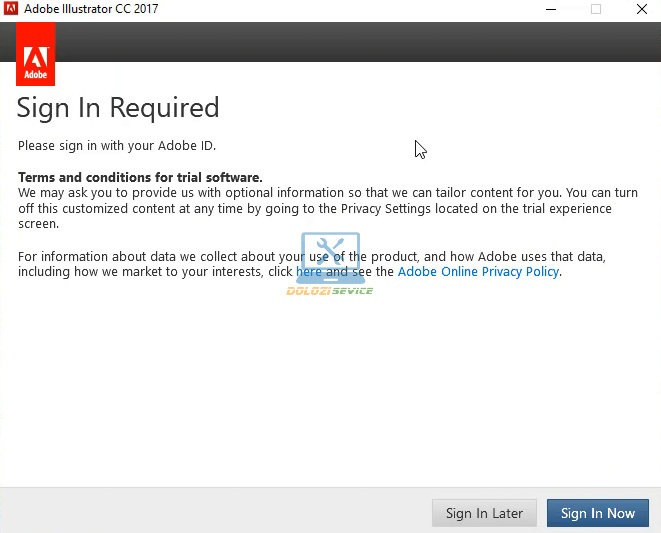This screenshot has height=533, width=661.
Task: Select the bold "Terms and conditions" heading
Action: [140, 177]
